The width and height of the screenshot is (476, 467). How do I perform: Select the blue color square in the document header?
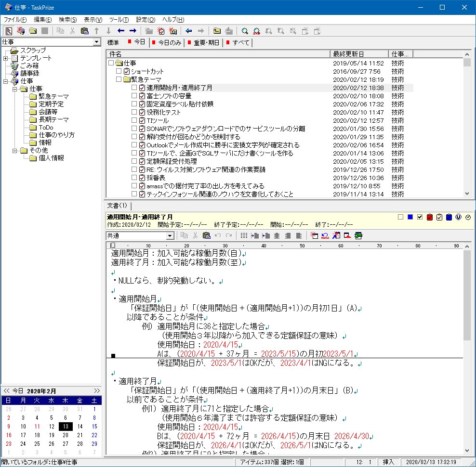pyautogui.click(x=410, y=216)
